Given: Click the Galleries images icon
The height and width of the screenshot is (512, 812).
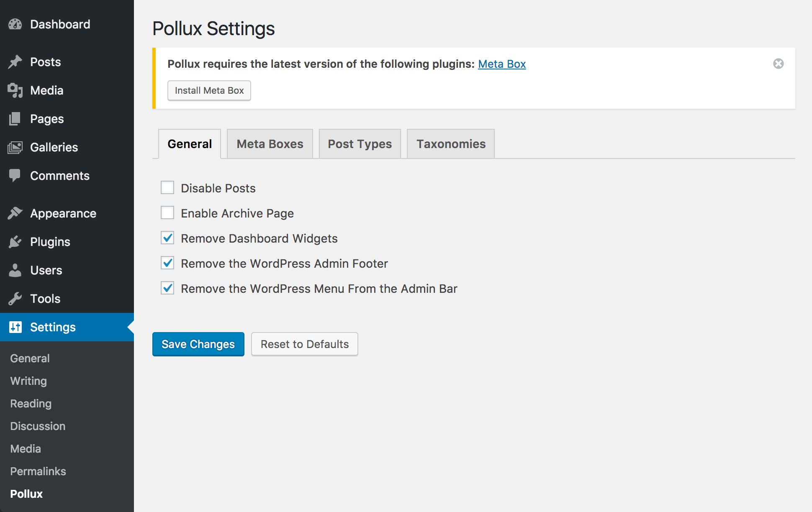Looking at the screenshot, I should (15, 147).
